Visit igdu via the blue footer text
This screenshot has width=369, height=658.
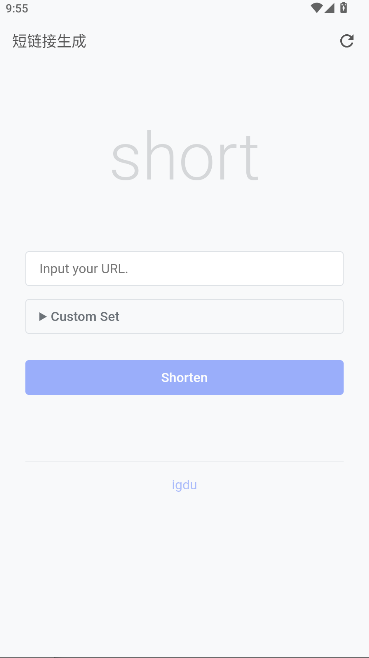[184, 485]
